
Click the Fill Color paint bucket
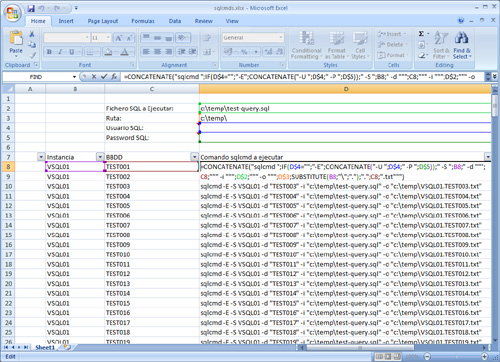click(x=108, y=52)
